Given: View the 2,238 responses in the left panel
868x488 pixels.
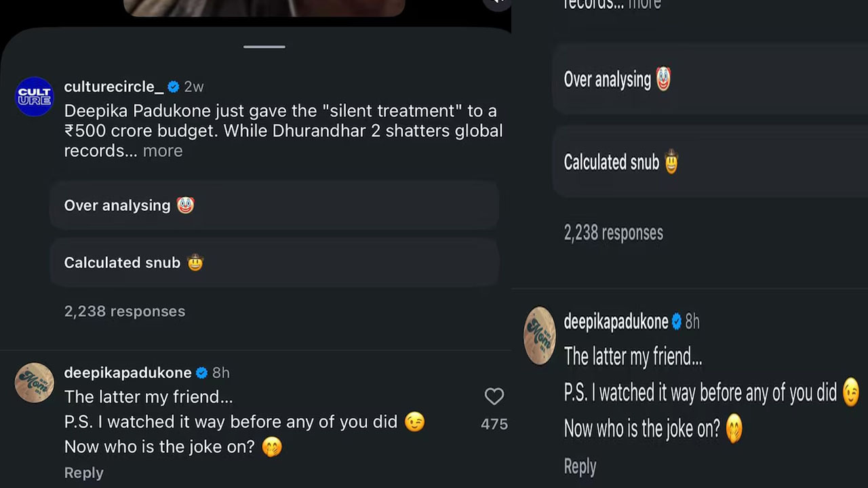Looking at the screenshot, I should (125, 311).
